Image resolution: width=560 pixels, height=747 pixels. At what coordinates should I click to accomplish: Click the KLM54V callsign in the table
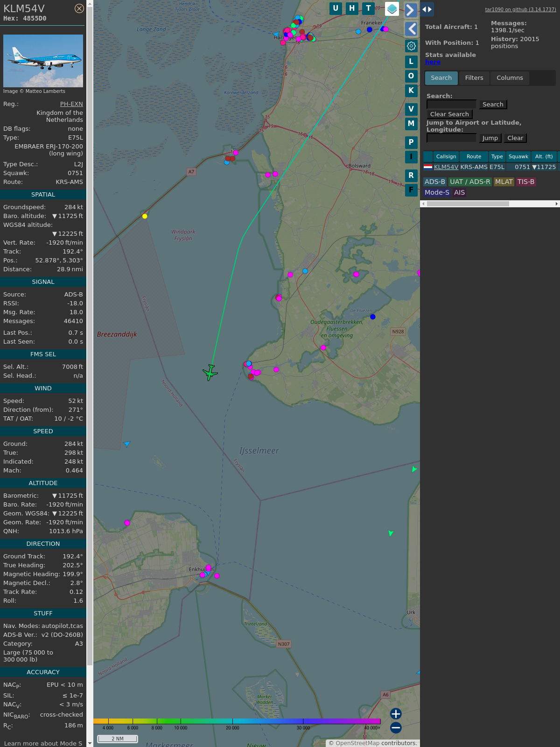pos(446,167)
